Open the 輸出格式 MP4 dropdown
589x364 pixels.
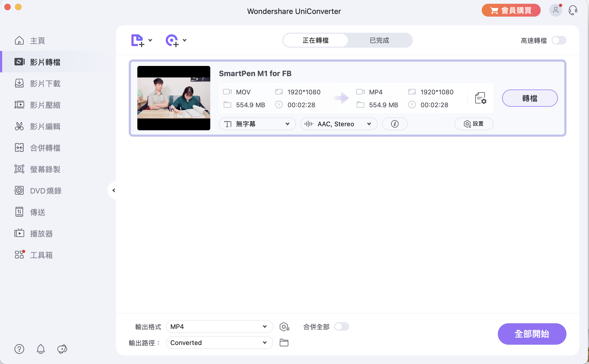pos(219,327)
